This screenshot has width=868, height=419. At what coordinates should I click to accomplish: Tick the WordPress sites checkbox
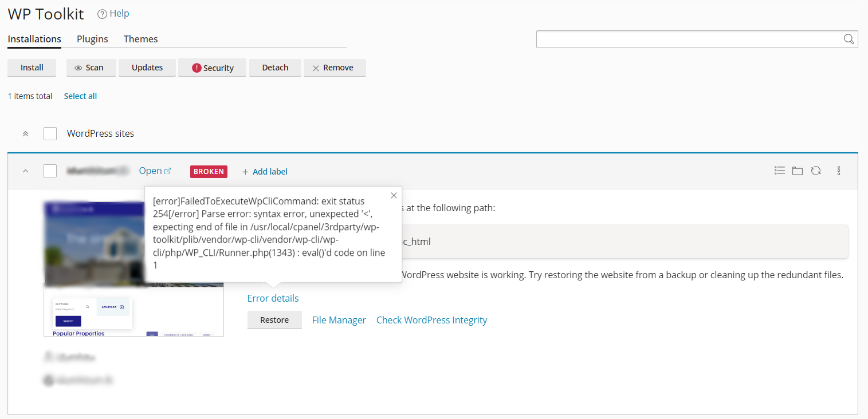[x=50, y=133]
